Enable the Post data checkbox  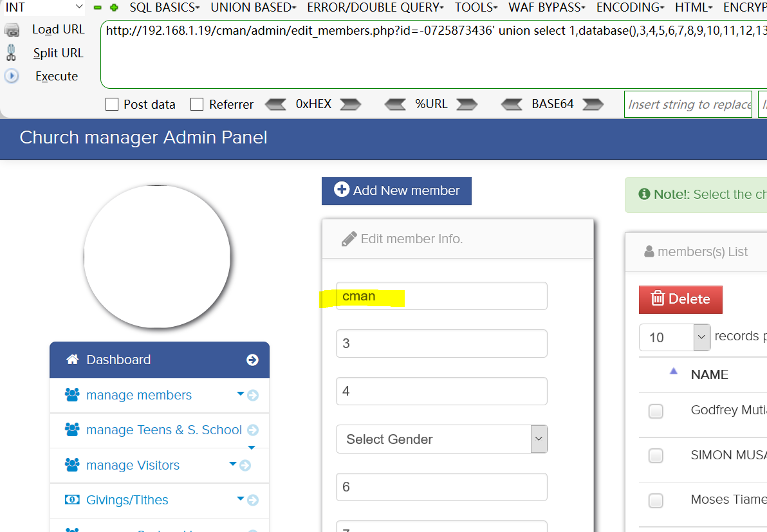coord(112,104)
